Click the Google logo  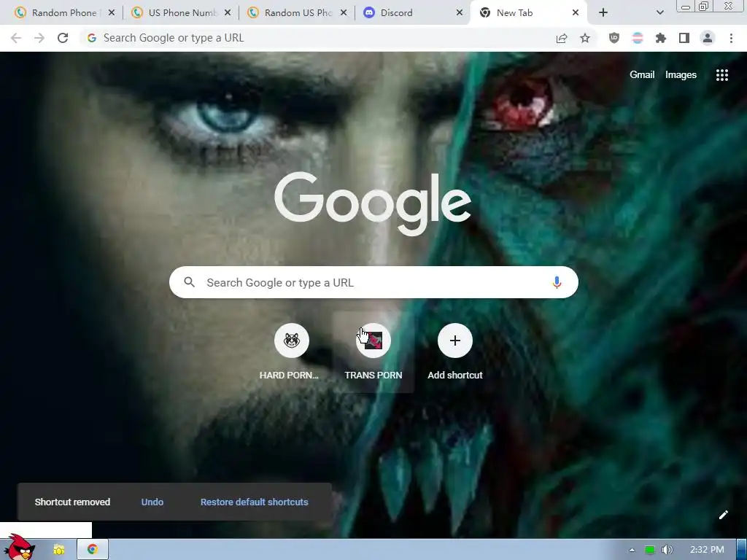(x=373, y=204)
